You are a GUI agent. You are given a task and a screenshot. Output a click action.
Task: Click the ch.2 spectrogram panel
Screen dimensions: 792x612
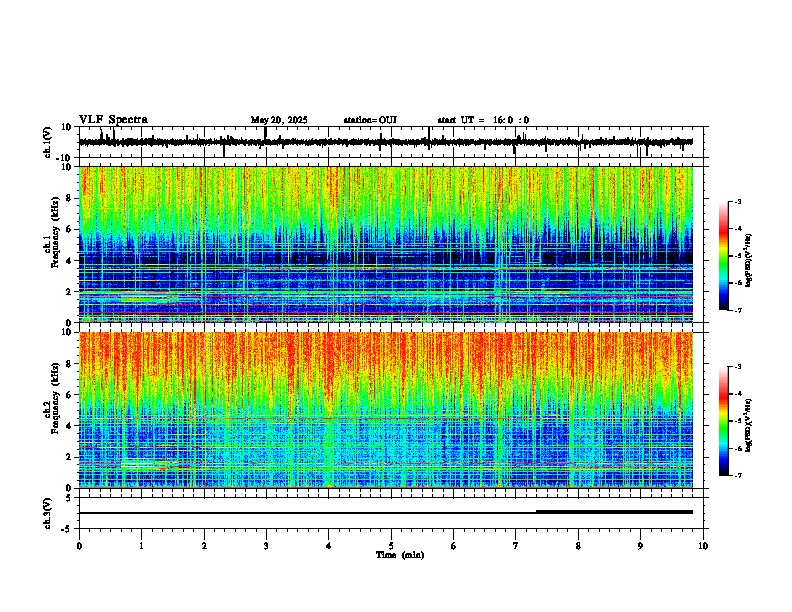click(386, 410)
